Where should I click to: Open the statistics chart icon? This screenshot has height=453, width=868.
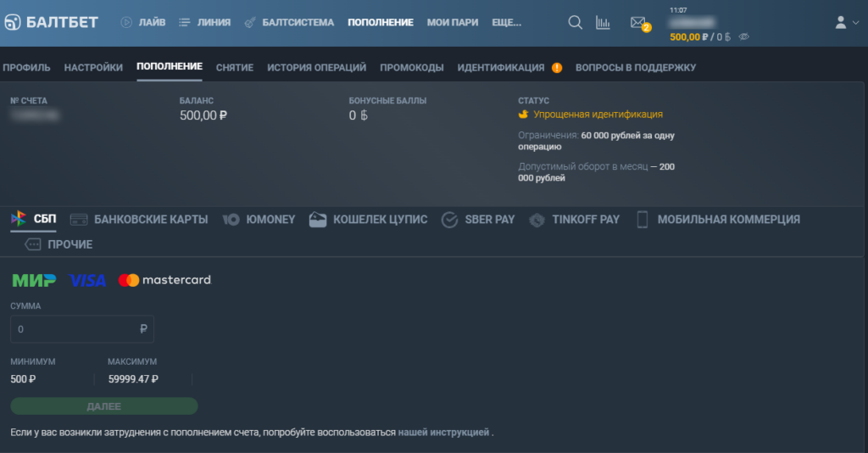(x=603, y=22)
